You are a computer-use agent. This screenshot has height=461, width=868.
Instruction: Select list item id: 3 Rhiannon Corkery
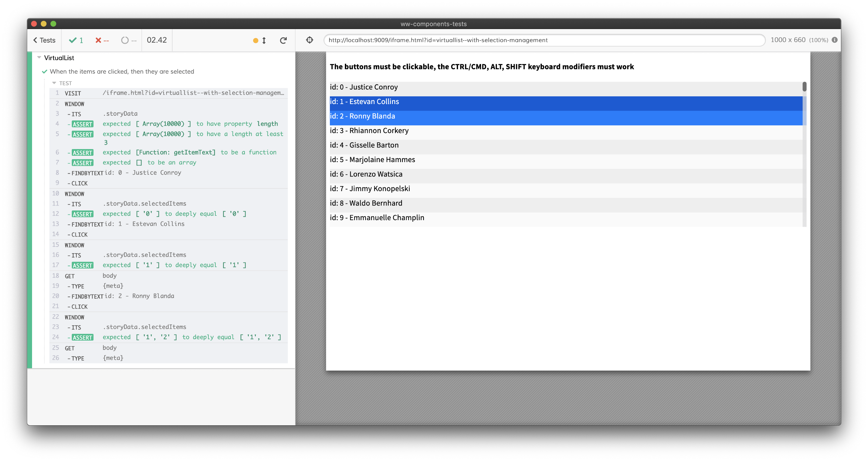(566, 130)
